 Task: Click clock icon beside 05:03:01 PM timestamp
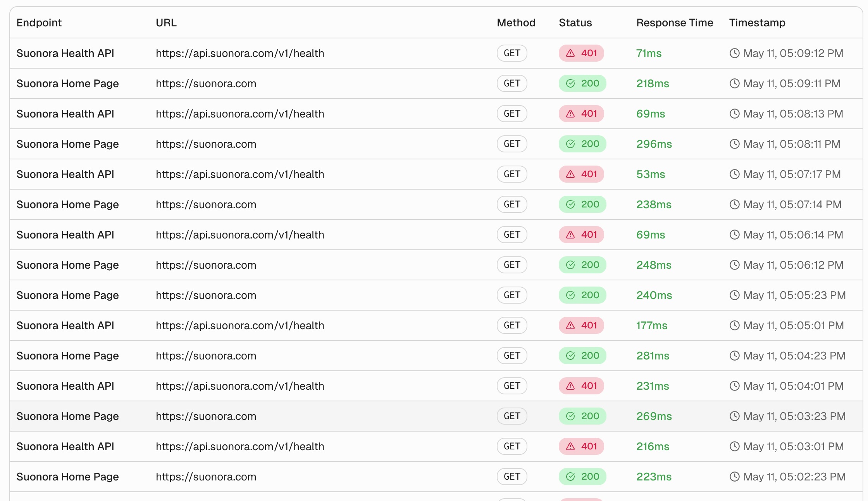734,446
